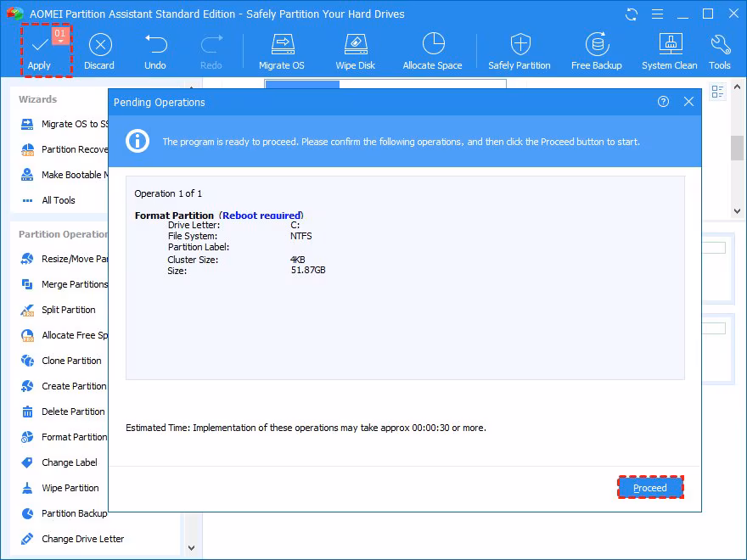Click the refresh icon in title bar

632,14
